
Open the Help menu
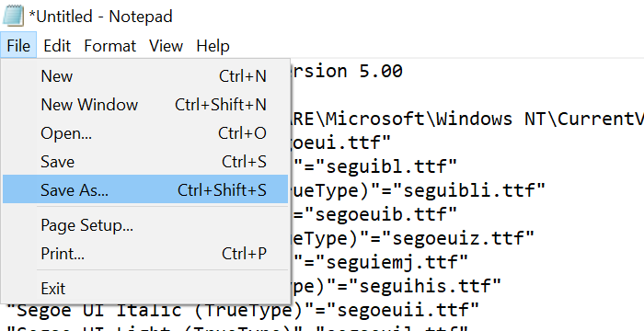213,46
